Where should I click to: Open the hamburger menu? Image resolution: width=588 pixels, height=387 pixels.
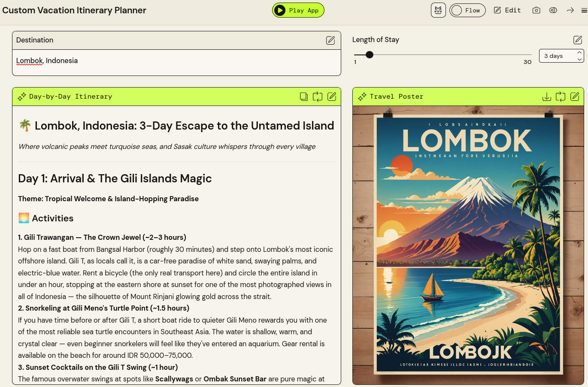[x=584, y=10]
